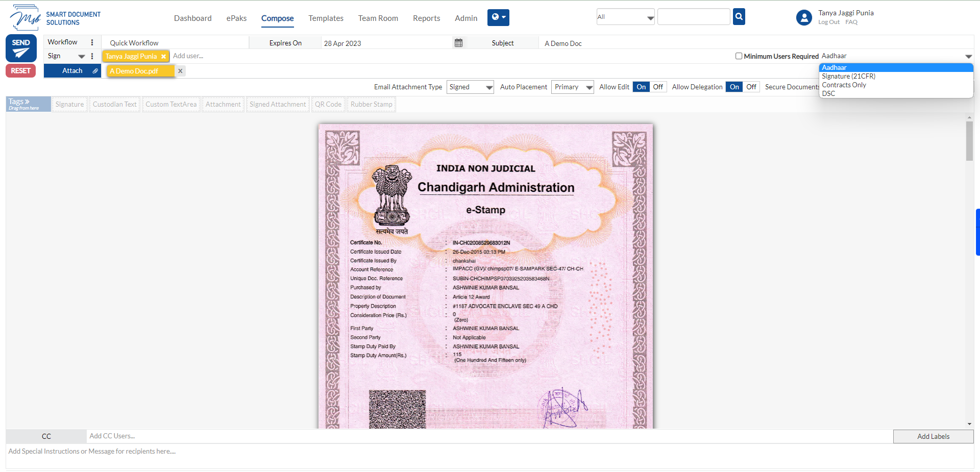
Task: Open the ePaks menu
Action: (236, 18)
